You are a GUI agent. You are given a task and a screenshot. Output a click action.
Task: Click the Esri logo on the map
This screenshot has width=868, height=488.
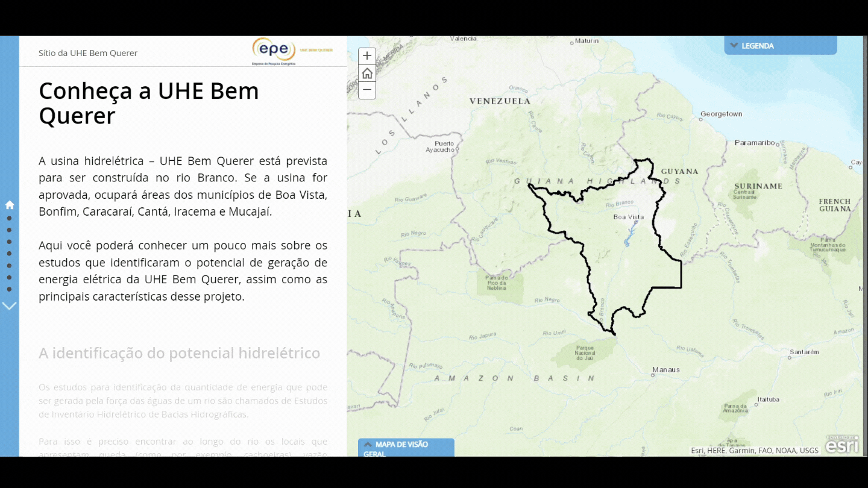click(841, 445)
